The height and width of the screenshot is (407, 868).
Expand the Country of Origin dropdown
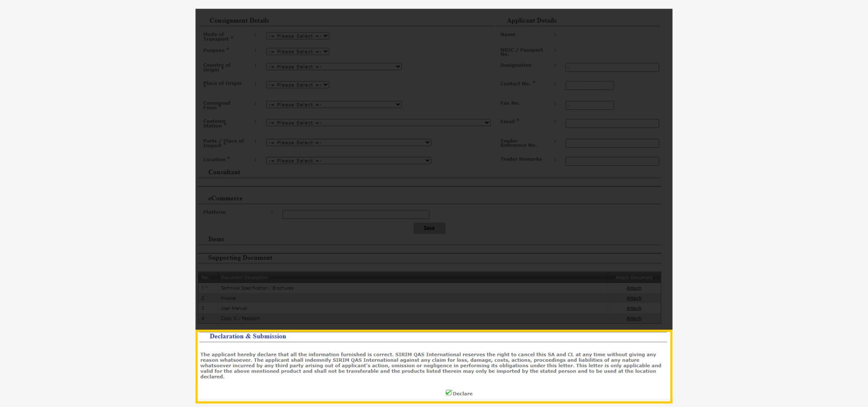click(x=333, y=66)
